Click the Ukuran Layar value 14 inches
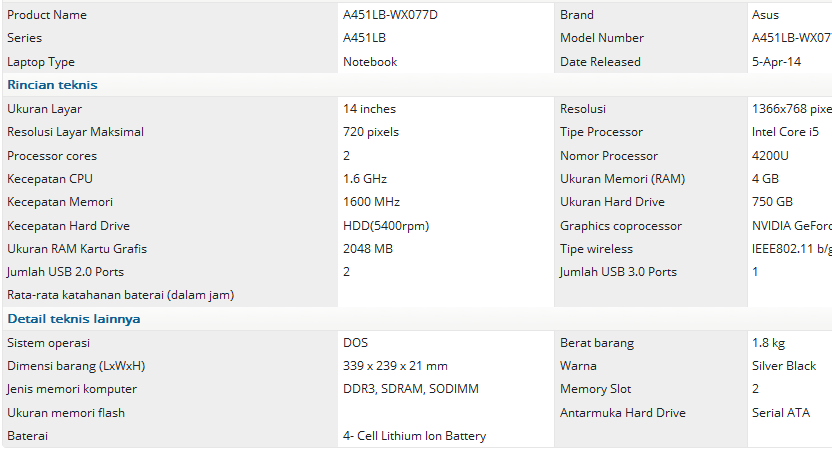This screenshot has height=452, width=832. [369, 109]
